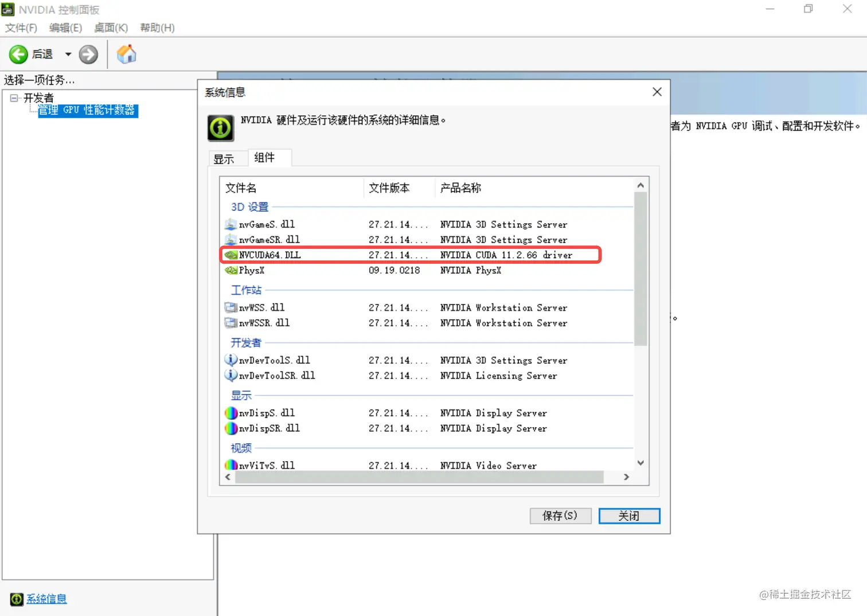This screenshot has height=616, width=867.
Task: Go to the Home page icon
Action: (x=126, y=54)
